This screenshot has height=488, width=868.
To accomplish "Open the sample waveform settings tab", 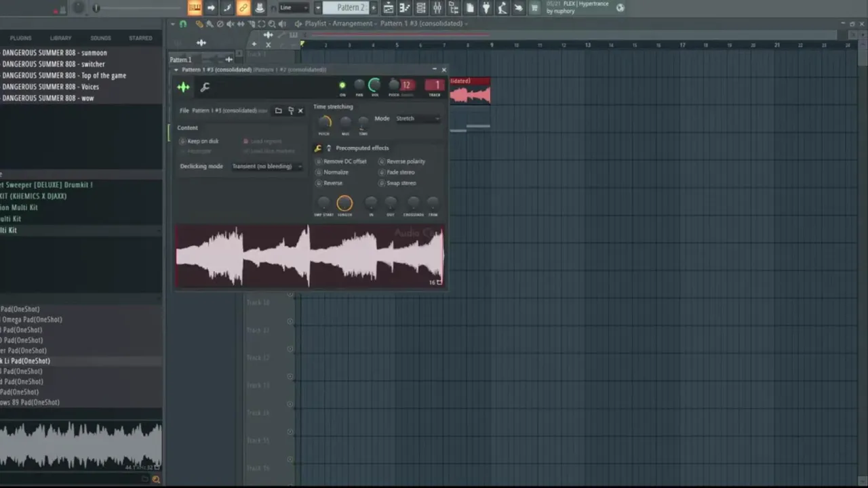I will click(183, 87).
